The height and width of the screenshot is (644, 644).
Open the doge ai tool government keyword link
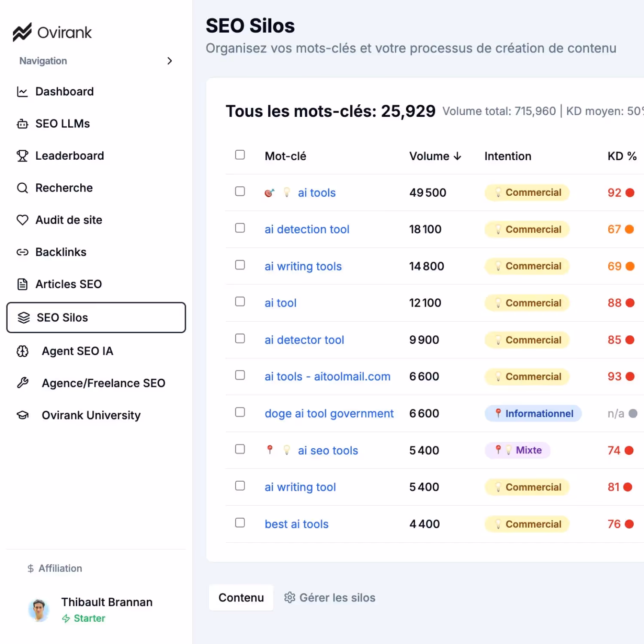329,413
